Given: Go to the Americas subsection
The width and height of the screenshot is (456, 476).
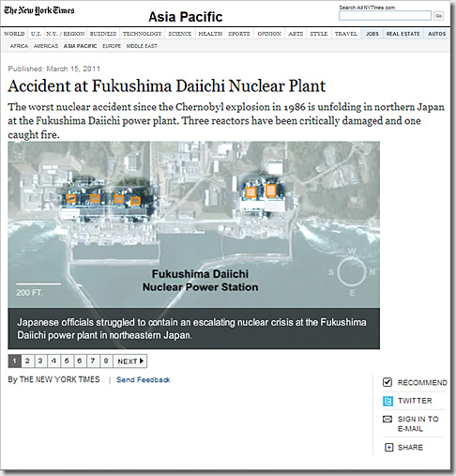Looking at the screenshot, I should 46,46.
